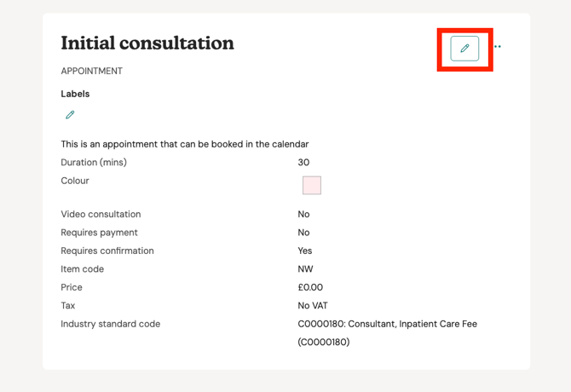Select the APPOINTMENT type text
The width and height of the screenshot is (571, 392).
pos(92,71)
